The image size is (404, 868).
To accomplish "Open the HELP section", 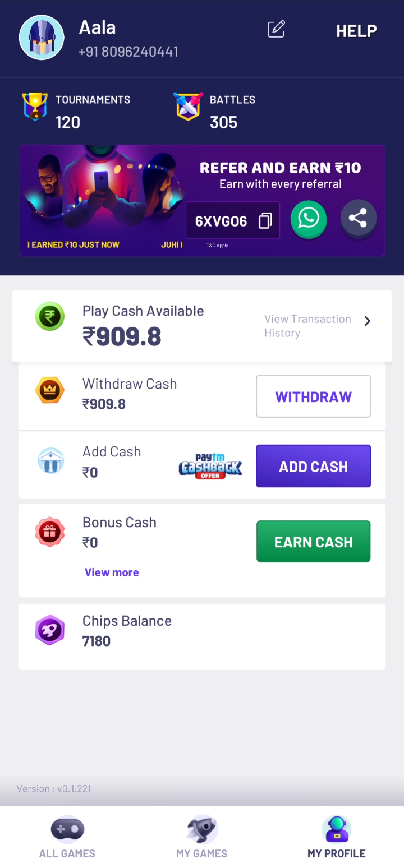I will (x=356, y=31).
